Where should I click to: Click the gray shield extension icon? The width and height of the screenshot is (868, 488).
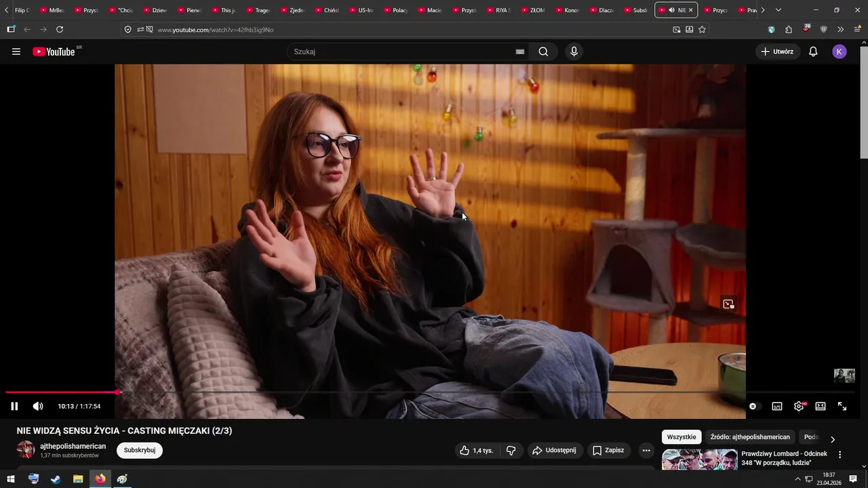tap(824, 29)
